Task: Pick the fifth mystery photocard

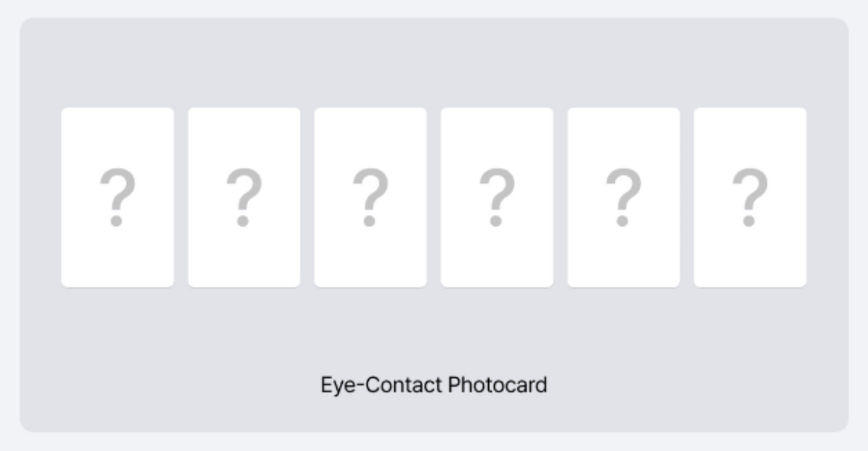Action: 624,197
